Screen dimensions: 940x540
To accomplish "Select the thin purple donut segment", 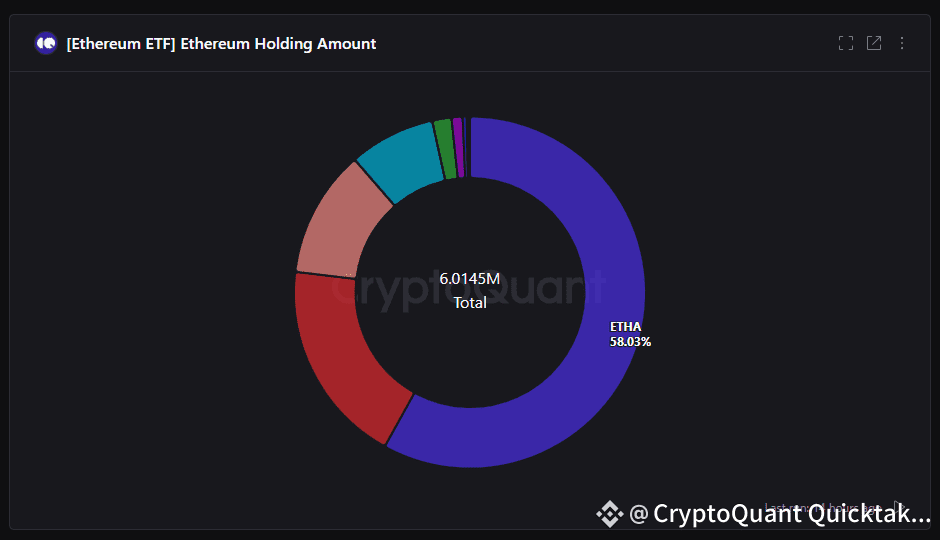I will click(x=458, y=147).
